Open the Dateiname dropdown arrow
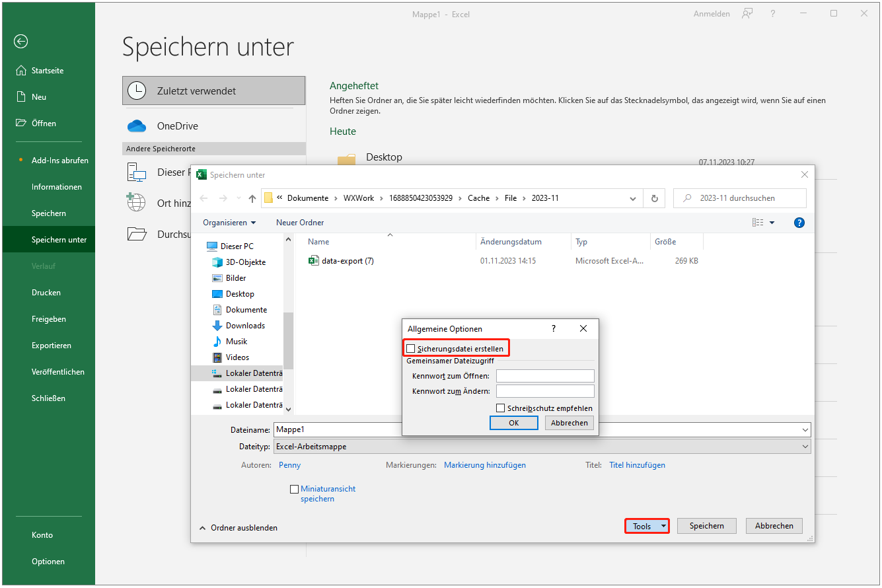The width and height of the screenshot is (882, 588). pyautogui.click(x=805, y=429)
